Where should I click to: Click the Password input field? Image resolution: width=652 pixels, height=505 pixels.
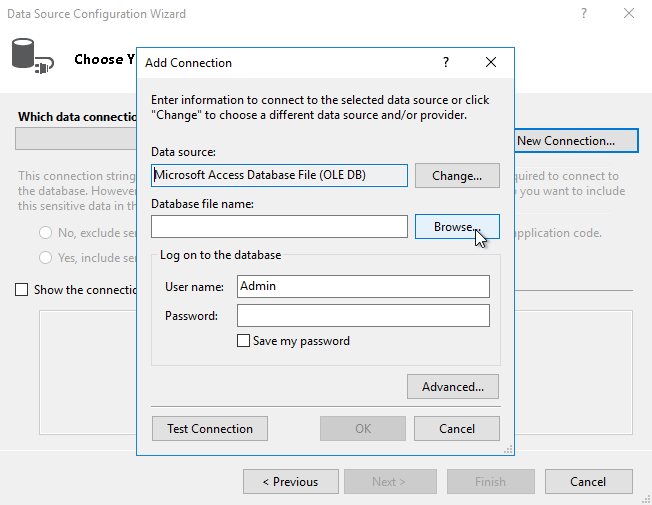pyautogui.click(x=363, y=316)
